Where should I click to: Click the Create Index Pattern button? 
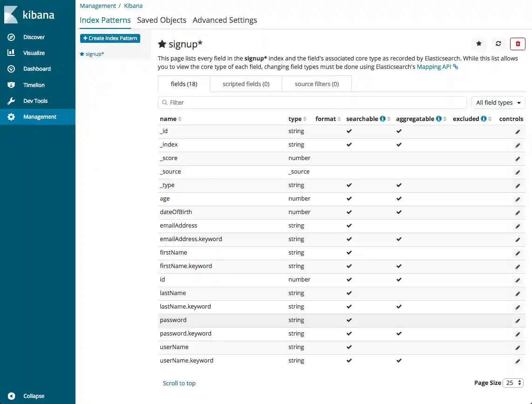coord(110,38)
